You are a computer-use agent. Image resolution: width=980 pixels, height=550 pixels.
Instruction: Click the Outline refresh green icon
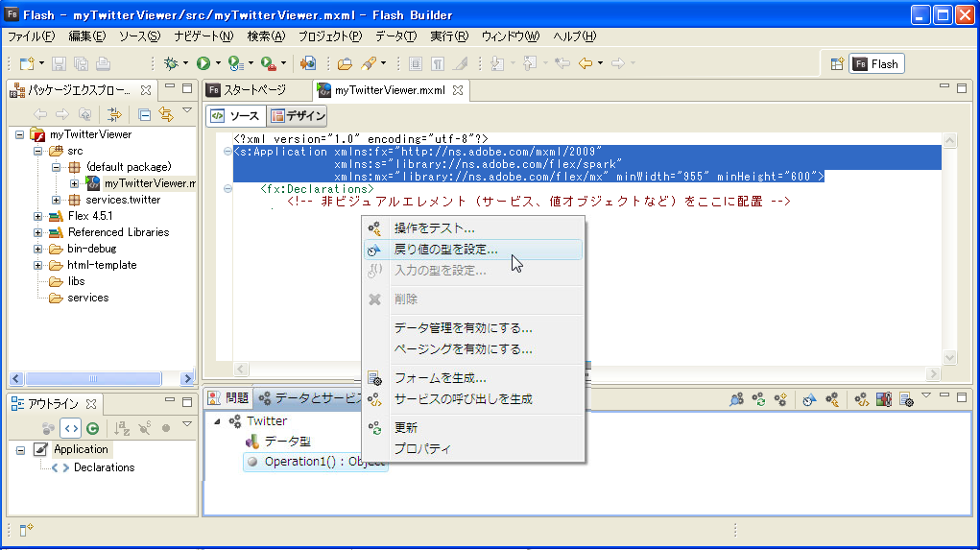[x=92, y=429]
